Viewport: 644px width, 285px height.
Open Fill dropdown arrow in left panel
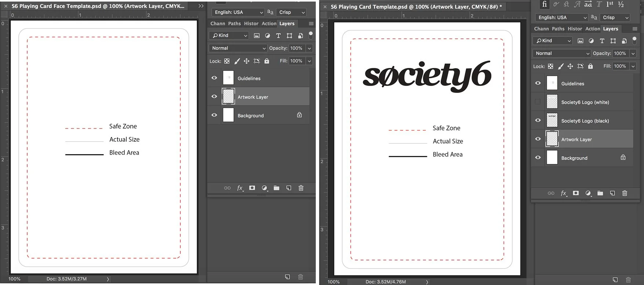tap(309, 61)
